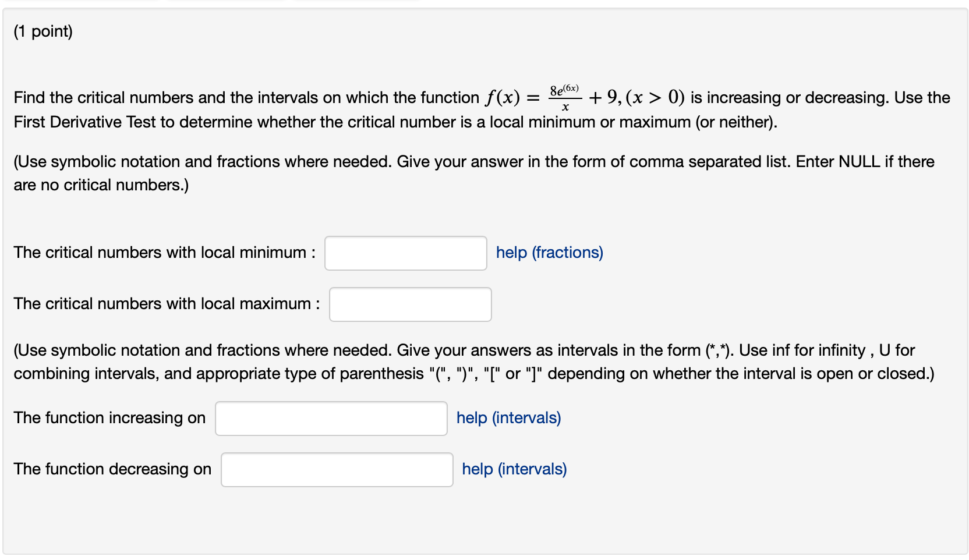969x560 pixels.
Task: Select the function increasing on answer box
Action: click(331, 418)
